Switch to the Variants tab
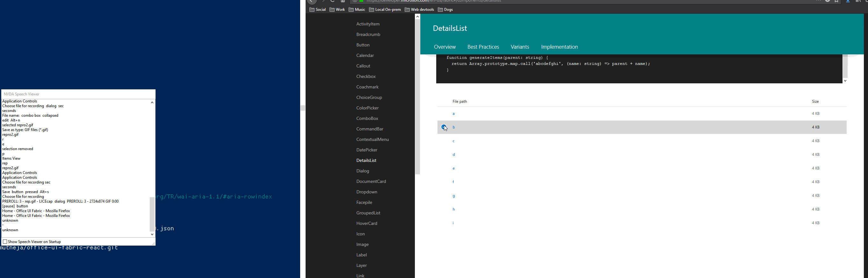The width and height of the screenshot is (868, 278). coord(520,47)
